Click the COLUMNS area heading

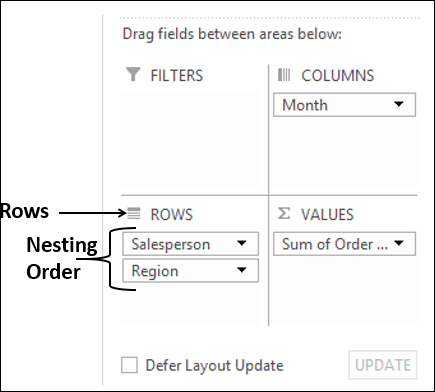pyautogui.click(x=338, y=75)
